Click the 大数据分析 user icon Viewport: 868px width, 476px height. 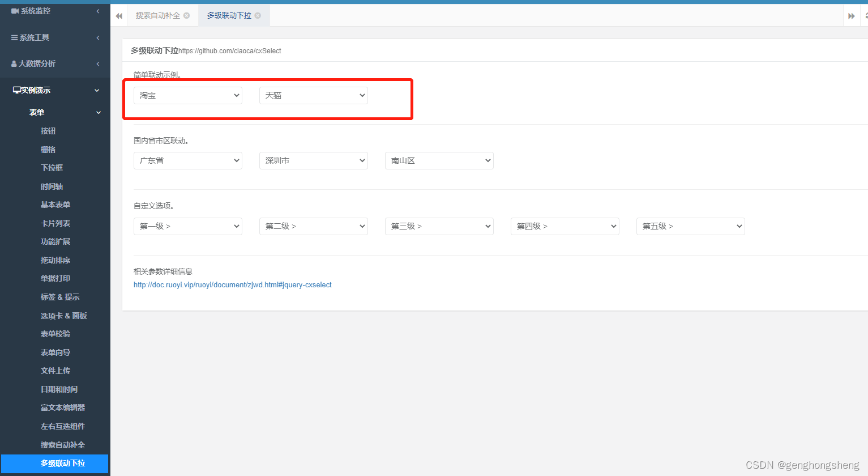(14, 63)
